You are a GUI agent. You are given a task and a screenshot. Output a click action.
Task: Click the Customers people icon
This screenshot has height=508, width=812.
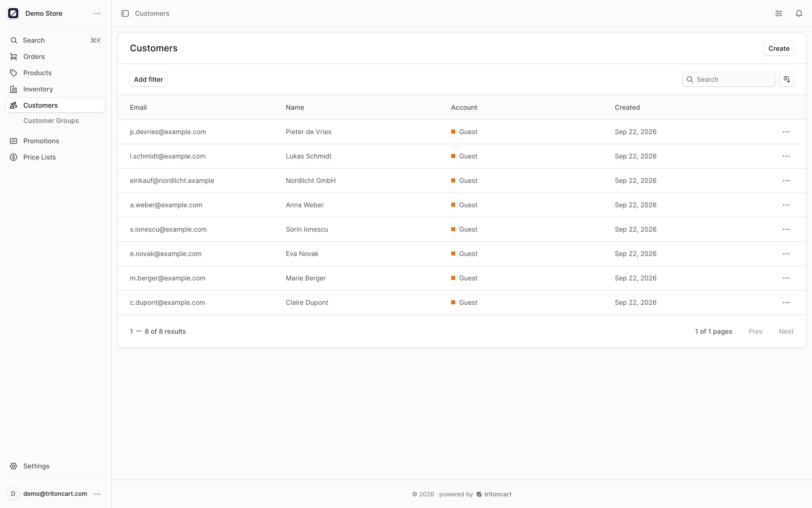point(13,105)
